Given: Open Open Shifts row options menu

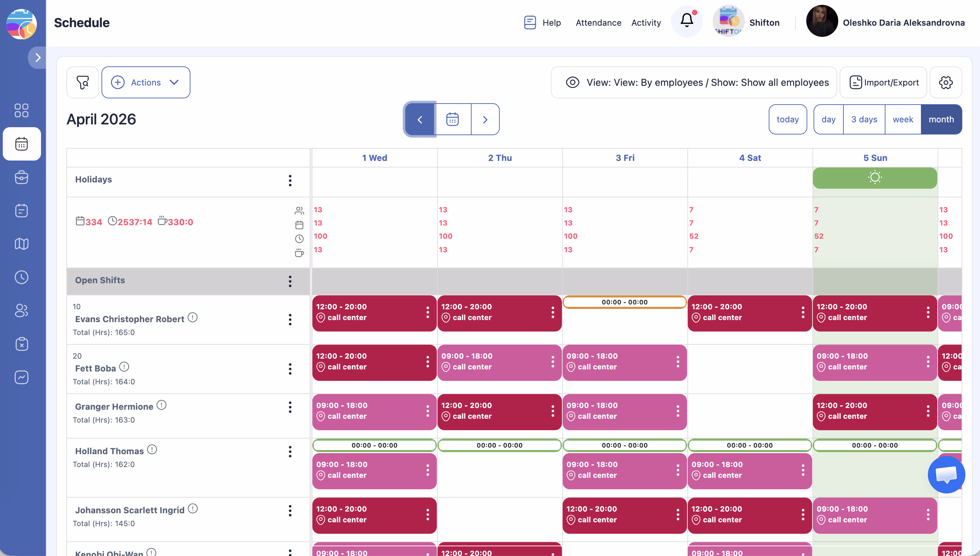Looking at the screenshot, I should point(290,281).
